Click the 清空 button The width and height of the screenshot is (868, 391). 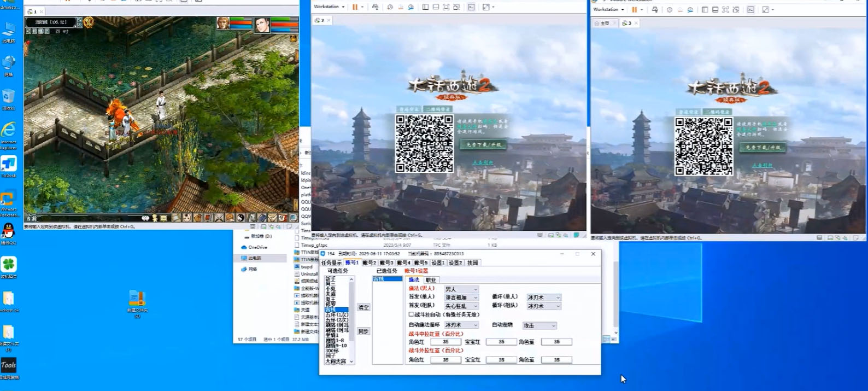(363, 307)
